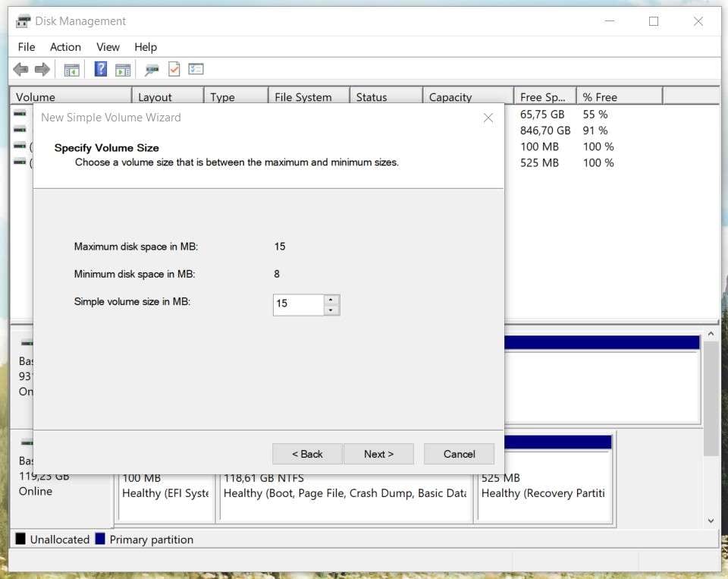Click the simple volume size input field

click(299, 305)
